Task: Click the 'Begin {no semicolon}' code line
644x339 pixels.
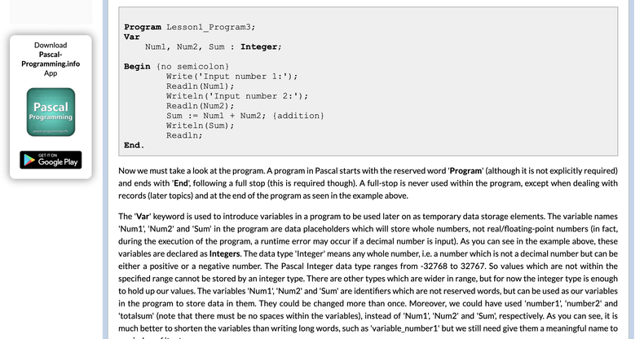Action: 176,66
